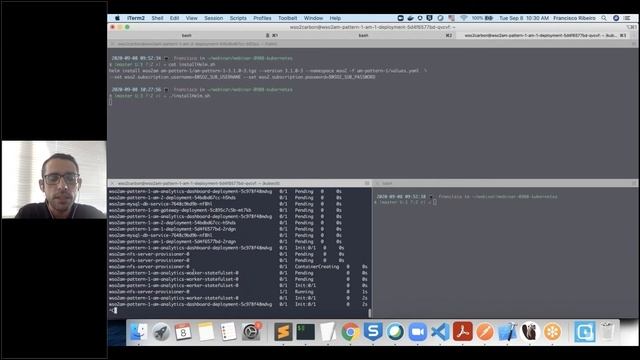Open the Session menu
Screen dimensions: 640x360
pos(213,18)
